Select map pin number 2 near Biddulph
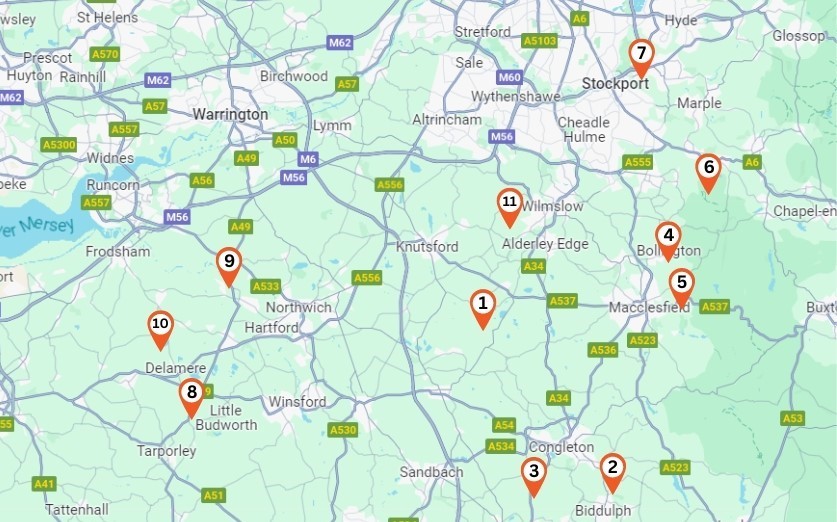This screenshot has height=522, width=837. (x=612, y=472)
